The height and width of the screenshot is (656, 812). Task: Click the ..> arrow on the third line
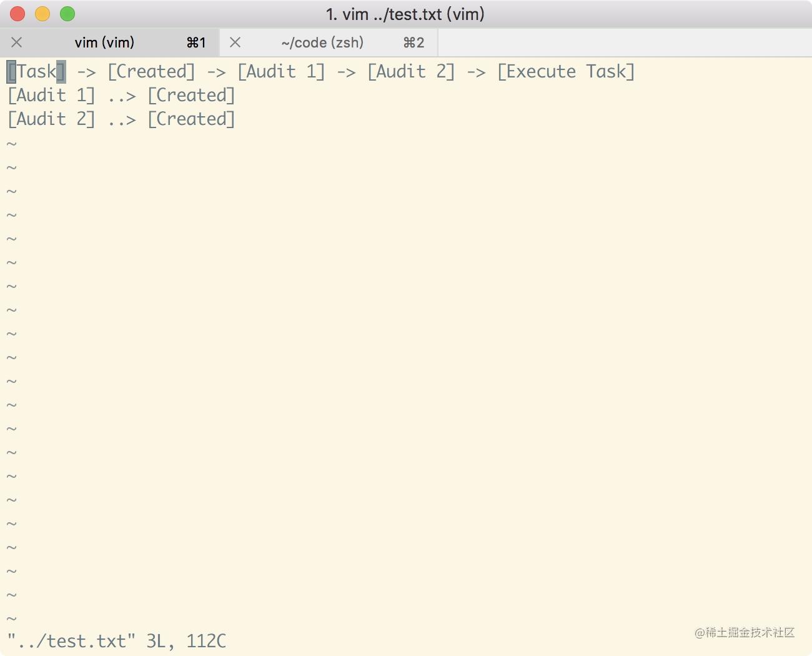click(122, 121)
